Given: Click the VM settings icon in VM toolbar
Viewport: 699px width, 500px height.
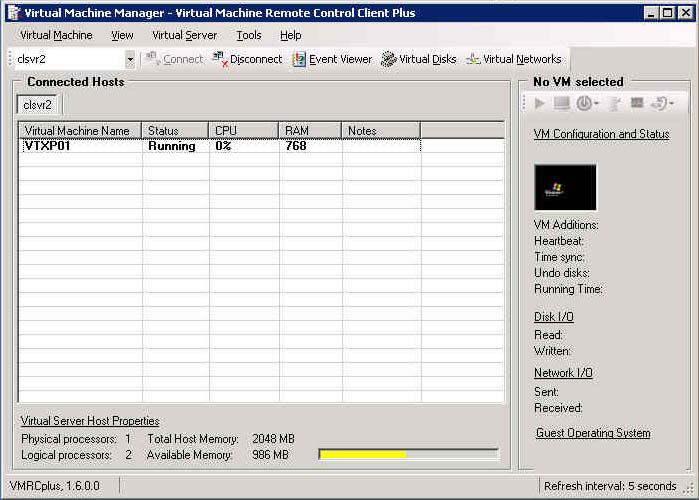Looking at the screenshot, I should click(615, 103).
